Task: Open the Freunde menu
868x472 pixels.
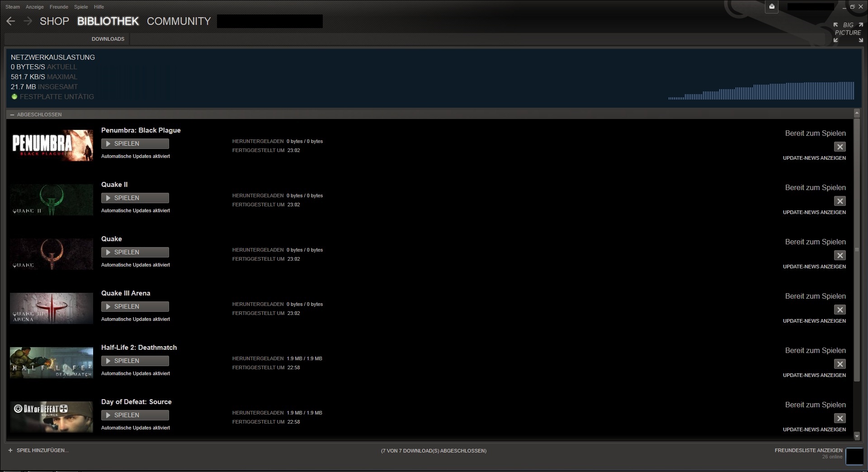Action: [59, 7]
